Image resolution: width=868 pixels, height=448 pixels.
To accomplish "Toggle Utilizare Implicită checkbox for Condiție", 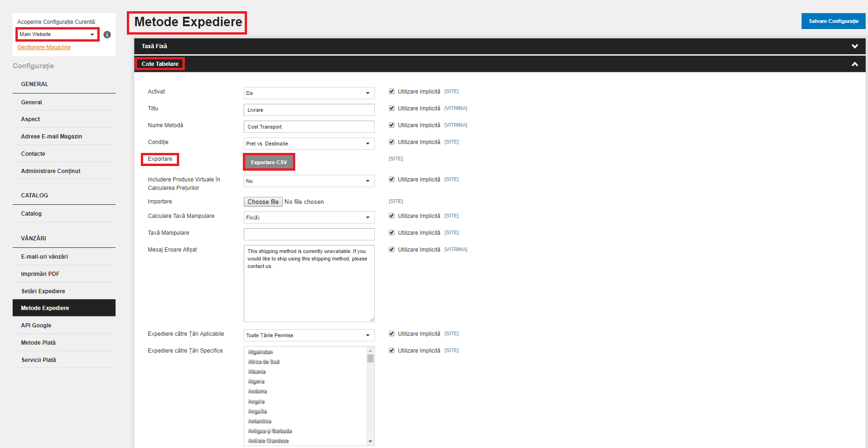I will pyautogui.click(x=392, y=142).
